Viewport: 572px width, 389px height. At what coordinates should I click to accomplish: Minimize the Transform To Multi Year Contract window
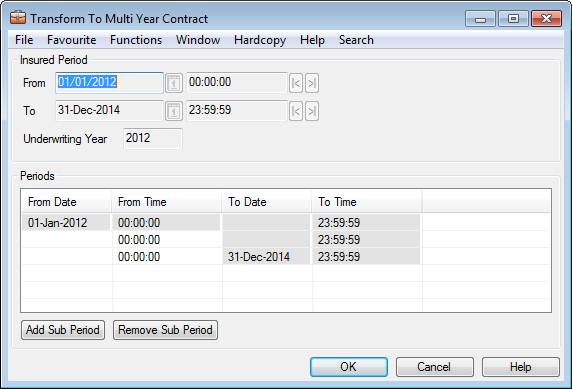pos(480,19)
